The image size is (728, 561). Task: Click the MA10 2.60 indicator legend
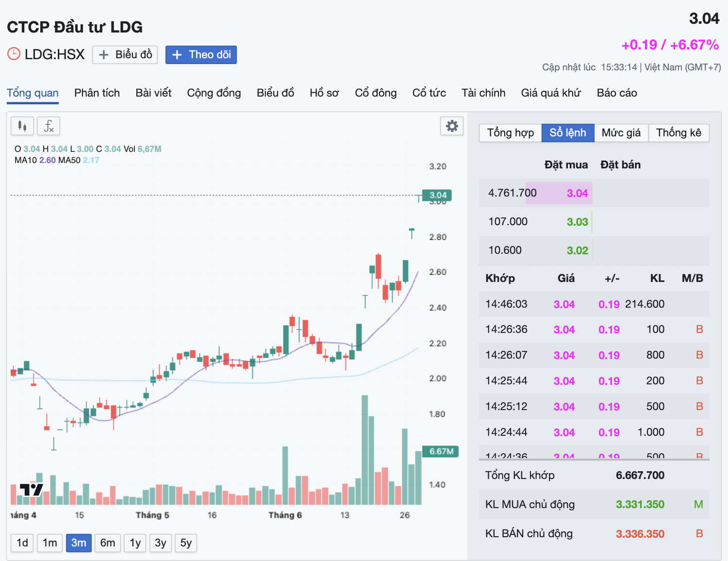(35, 160)
